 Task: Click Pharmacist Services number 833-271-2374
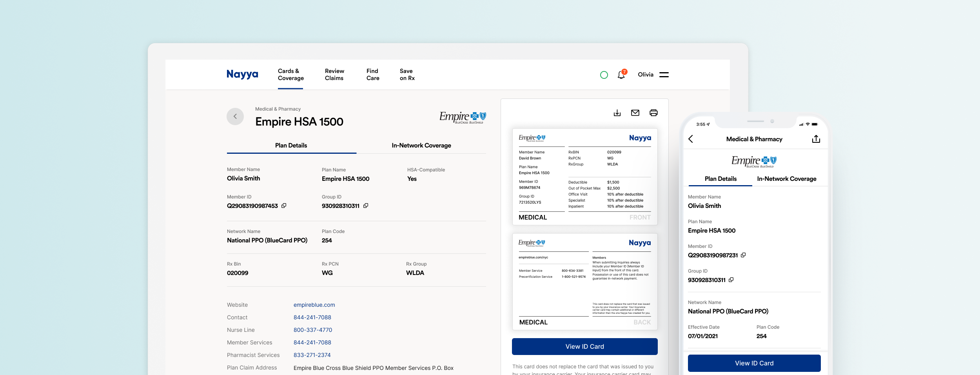(312, 355)
